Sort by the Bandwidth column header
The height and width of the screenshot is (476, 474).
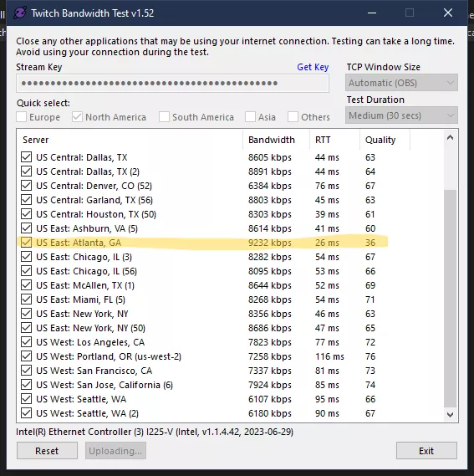276,140
